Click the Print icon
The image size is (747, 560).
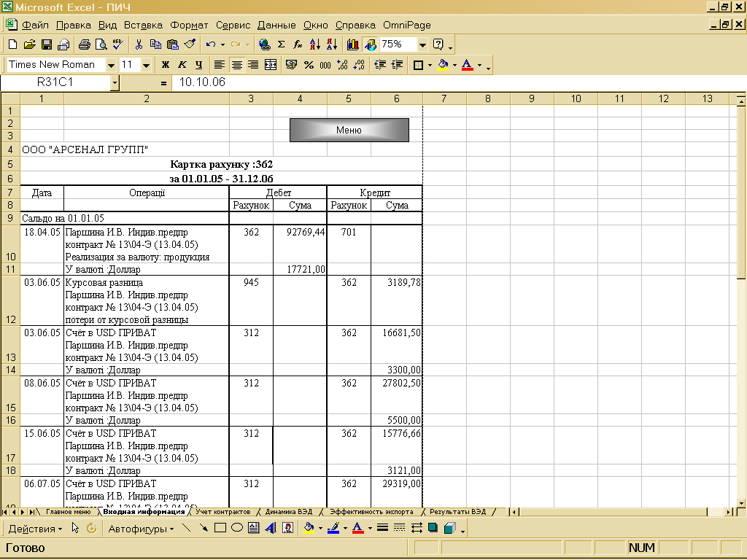pos(84,44)
